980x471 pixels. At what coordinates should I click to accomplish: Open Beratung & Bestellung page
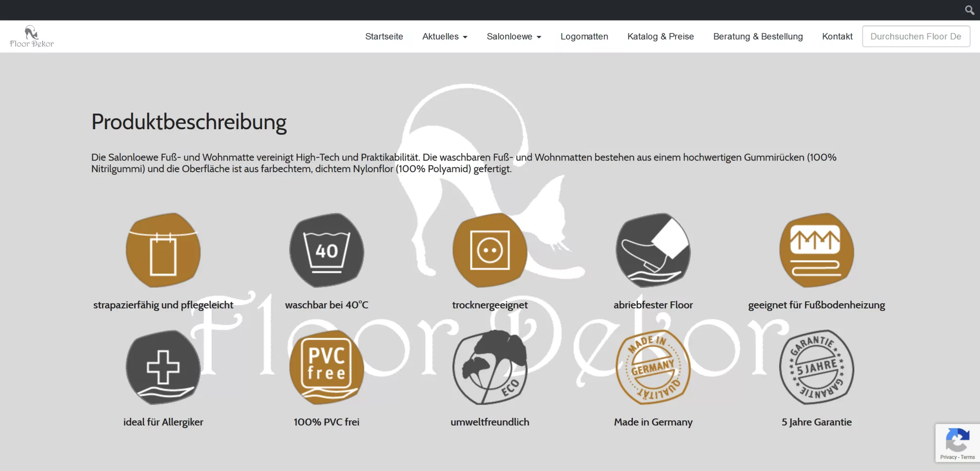coord(758,37)
